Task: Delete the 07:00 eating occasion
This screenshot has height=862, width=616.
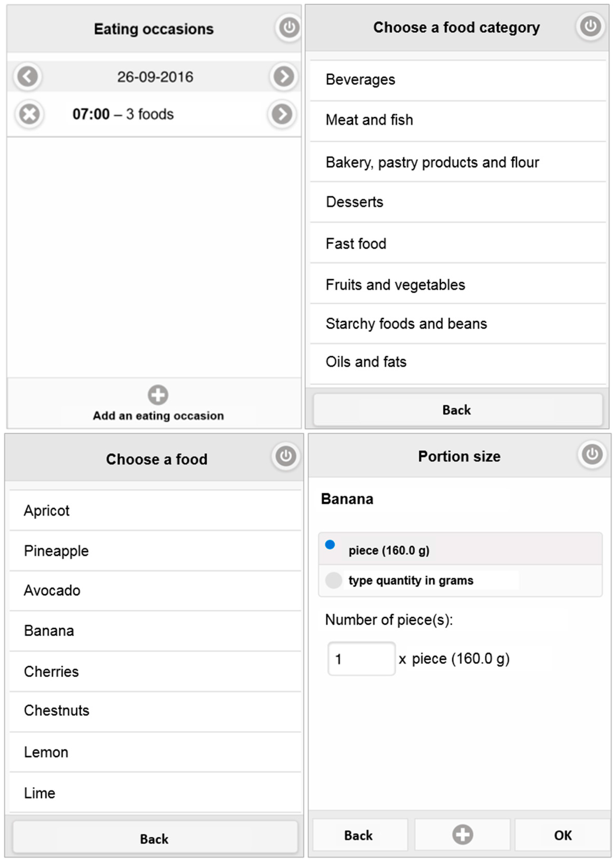Action: [x=29, y=114]
